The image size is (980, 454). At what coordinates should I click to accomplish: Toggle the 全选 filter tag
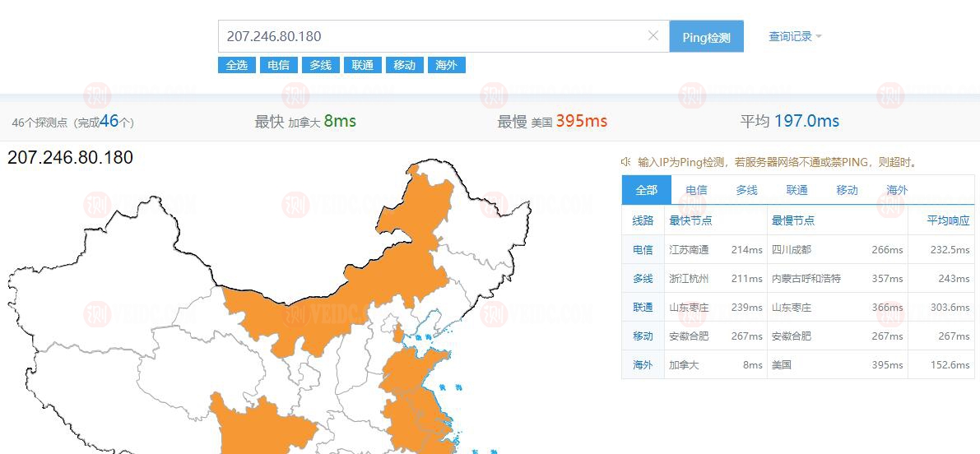237,65
